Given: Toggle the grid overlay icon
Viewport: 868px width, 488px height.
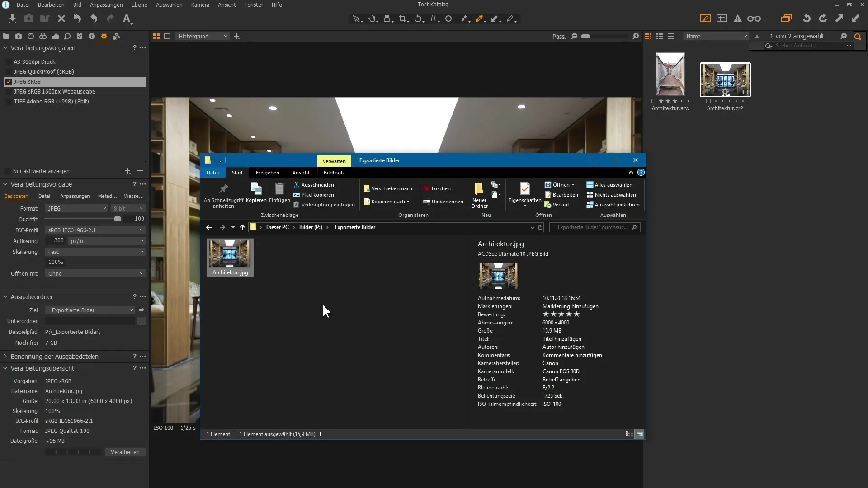Looking at the screenshot, I should coord(722,19).
